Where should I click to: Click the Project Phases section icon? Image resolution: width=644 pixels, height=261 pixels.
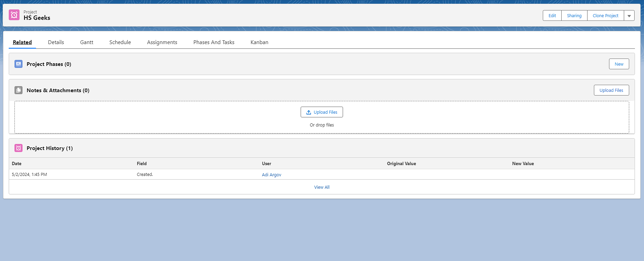[18, 64]
